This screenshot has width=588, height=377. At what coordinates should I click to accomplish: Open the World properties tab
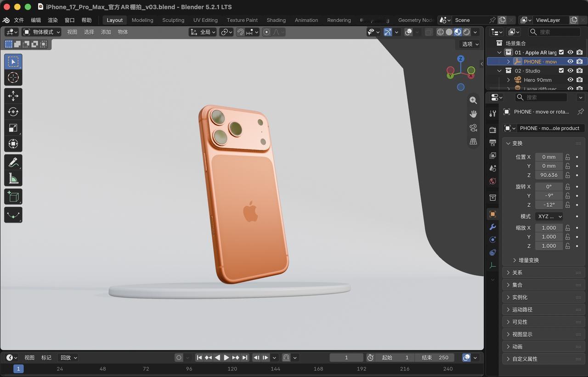pos(493,181)
